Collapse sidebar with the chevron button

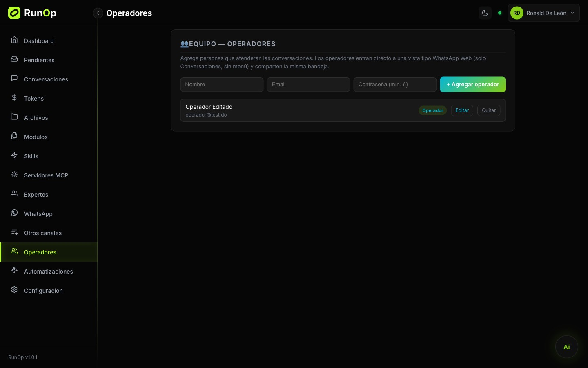98,13
